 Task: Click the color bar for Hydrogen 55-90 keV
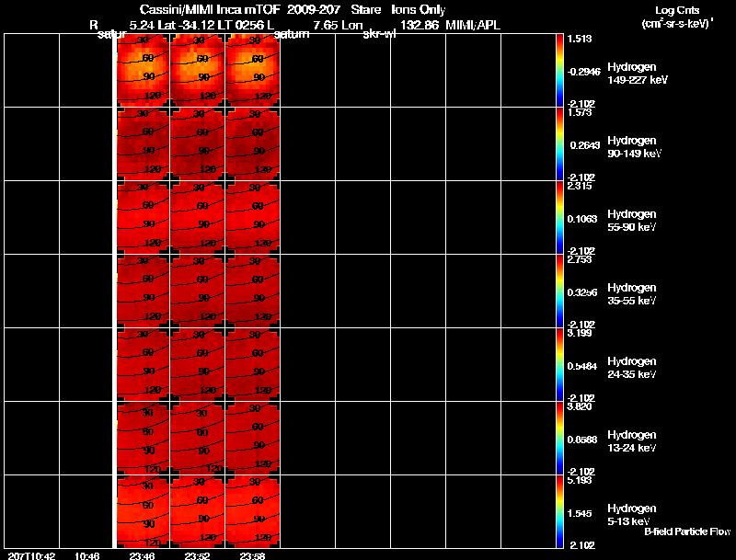559,218
